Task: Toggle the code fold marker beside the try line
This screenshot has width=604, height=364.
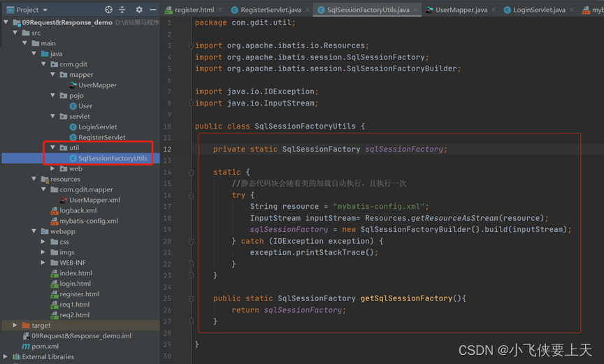Action: click(x=192, y=195)
